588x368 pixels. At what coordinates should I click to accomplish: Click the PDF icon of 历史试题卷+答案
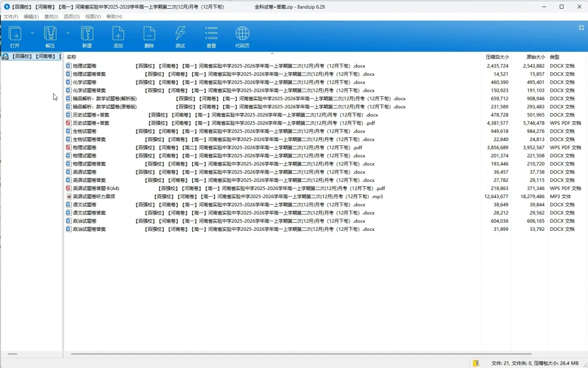click(68, 123)
